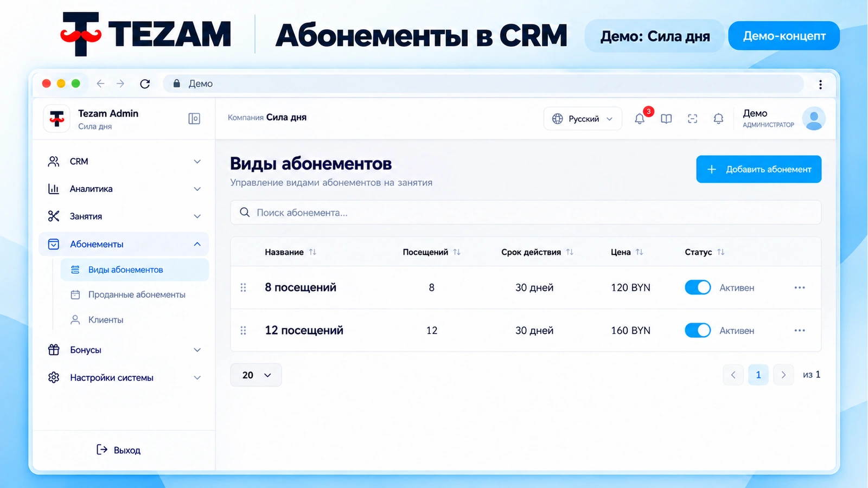Go forward with browser arrow

point(120,84)
